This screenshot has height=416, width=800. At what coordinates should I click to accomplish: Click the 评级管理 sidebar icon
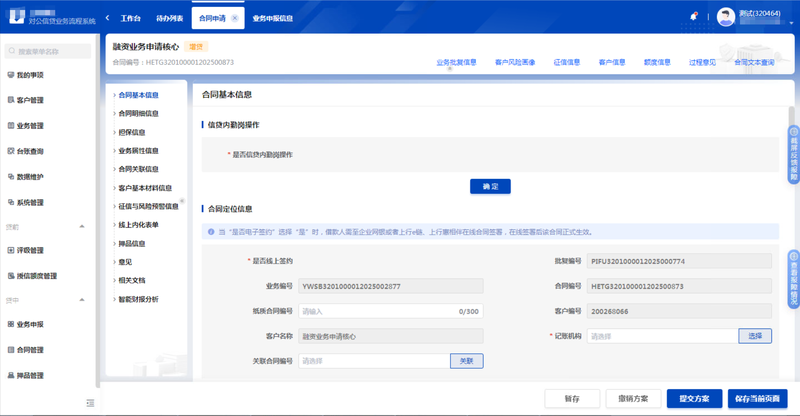tap(10, 250)
